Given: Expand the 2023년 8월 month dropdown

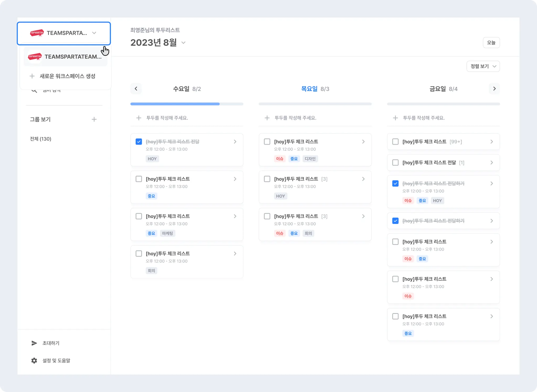Looking at the screenshot, I should point(184,43).
